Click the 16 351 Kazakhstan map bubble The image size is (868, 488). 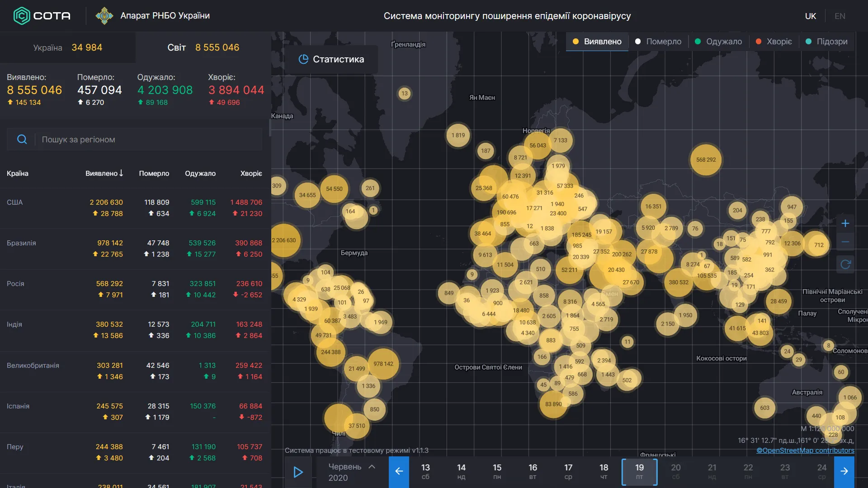click(x=653, y=206)
